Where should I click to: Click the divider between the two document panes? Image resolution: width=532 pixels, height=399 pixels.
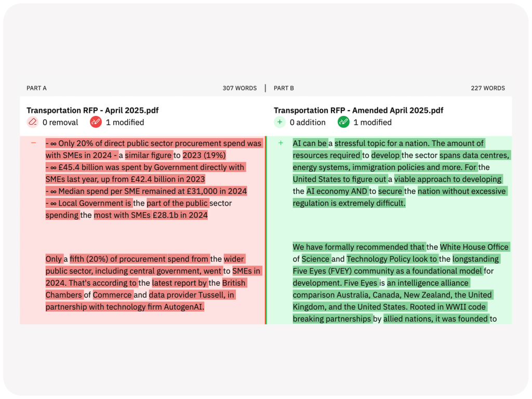pyautogui.click(x=266, y=229)
